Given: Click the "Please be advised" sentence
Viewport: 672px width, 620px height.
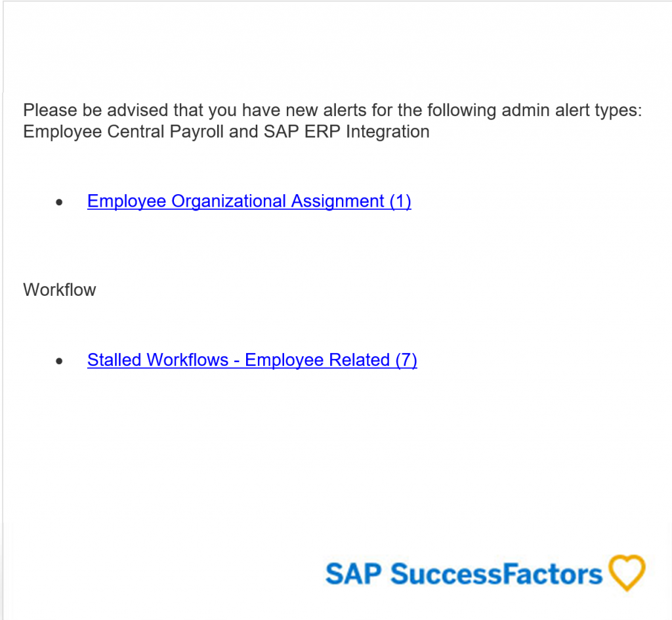Looking at the screenshot, I should point(333,110).
